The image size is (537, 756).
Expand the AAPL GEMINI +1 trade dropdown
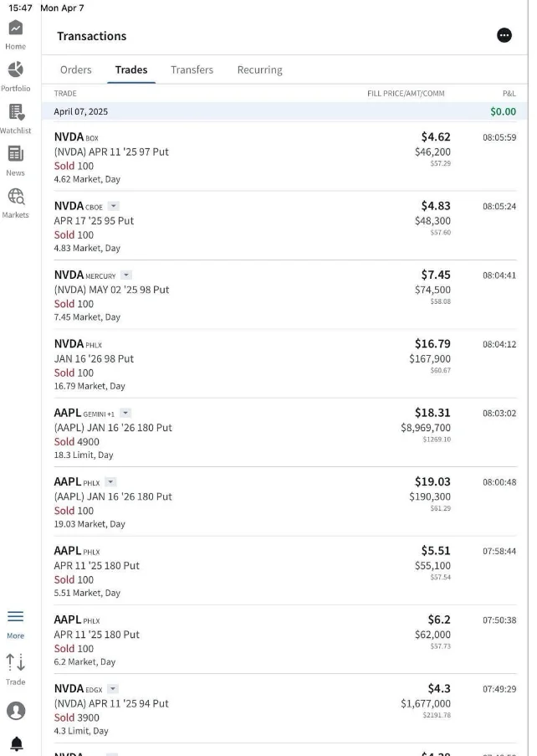tap(125, 414)
